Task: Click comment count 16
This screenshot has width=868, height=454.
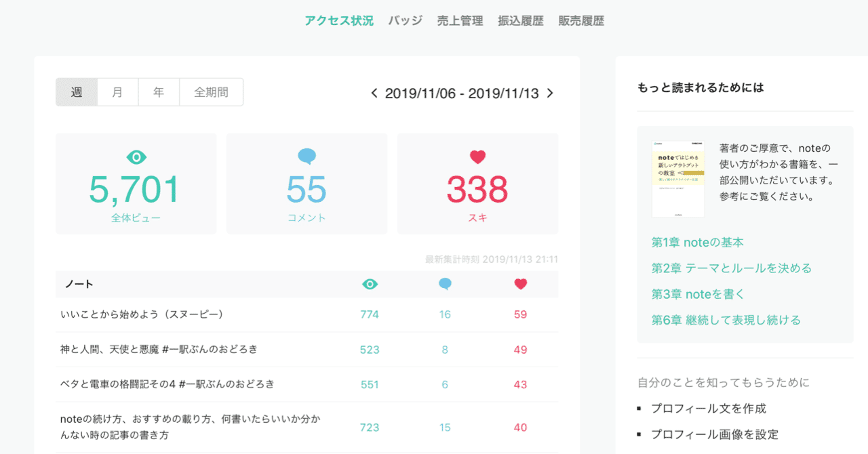Action: point(445,314)
